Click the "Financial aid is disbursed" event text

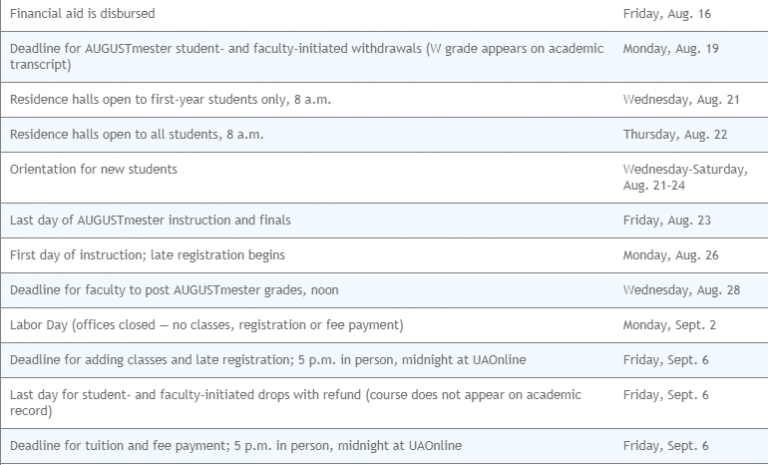pyautogui.click(x=82, y=14)
